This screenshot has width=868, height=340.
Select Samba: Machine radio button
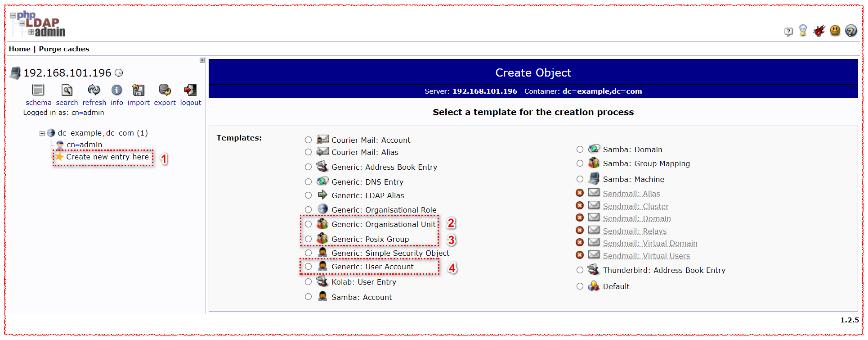point(580,179)
